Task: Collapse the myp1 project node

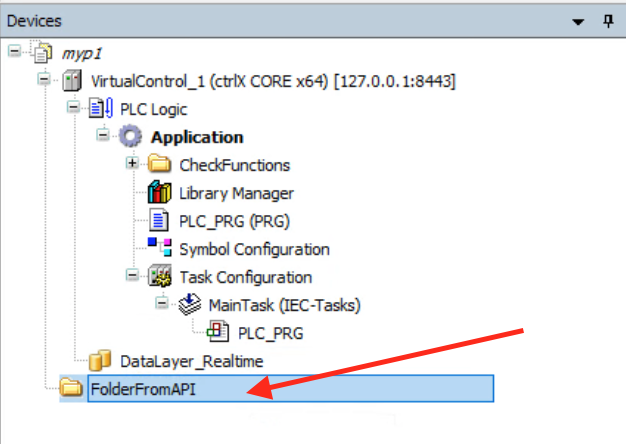Action: point(14,51)
